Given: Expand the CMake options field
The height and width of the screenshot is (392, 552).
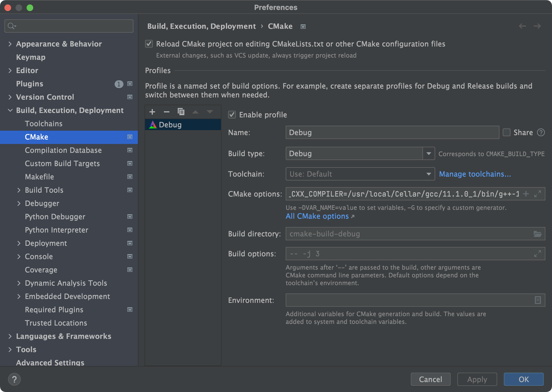Looking at the screenshot, I should [x=537, y=194].
